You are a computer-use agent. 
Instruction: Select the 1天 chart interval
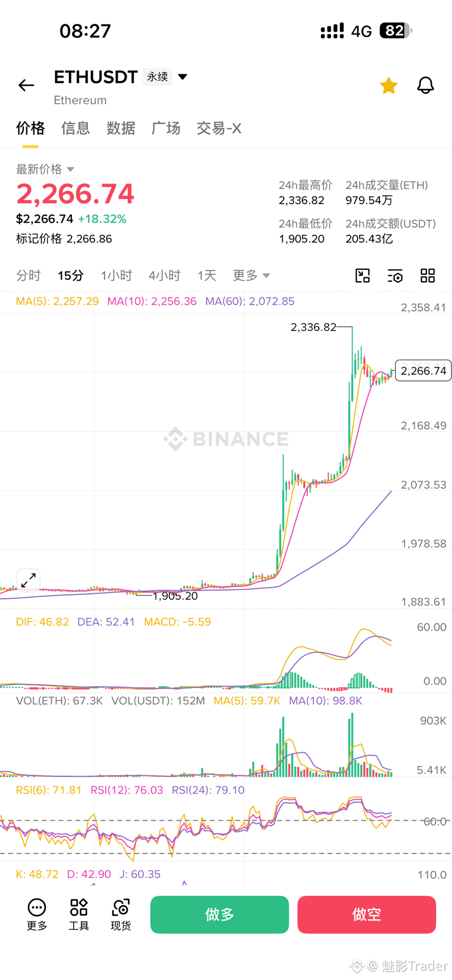coord(207,276)
